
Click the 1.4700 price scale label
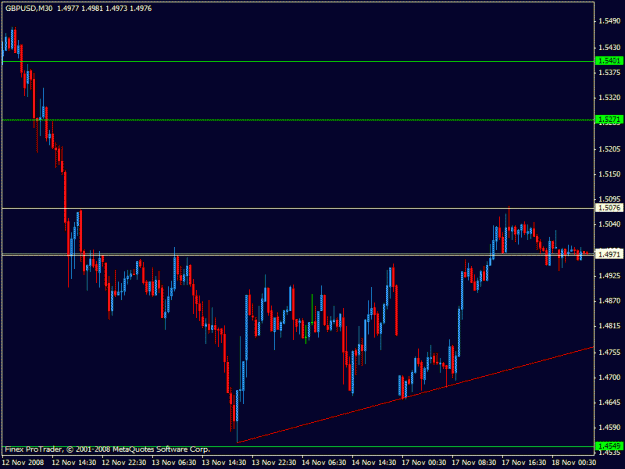click(x=609, y=377)
